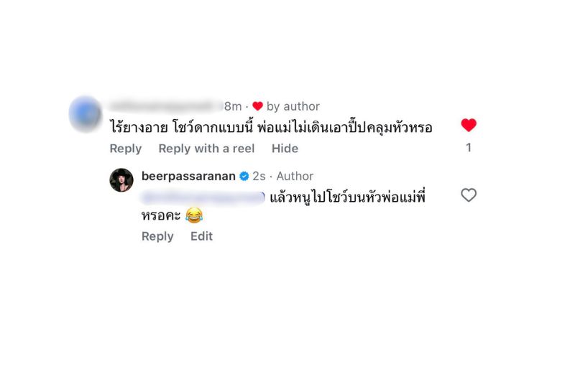Screen dimensions: 575x392
Task: Click Reply under beerpassaranan's comment
Action: pos(157,236)
